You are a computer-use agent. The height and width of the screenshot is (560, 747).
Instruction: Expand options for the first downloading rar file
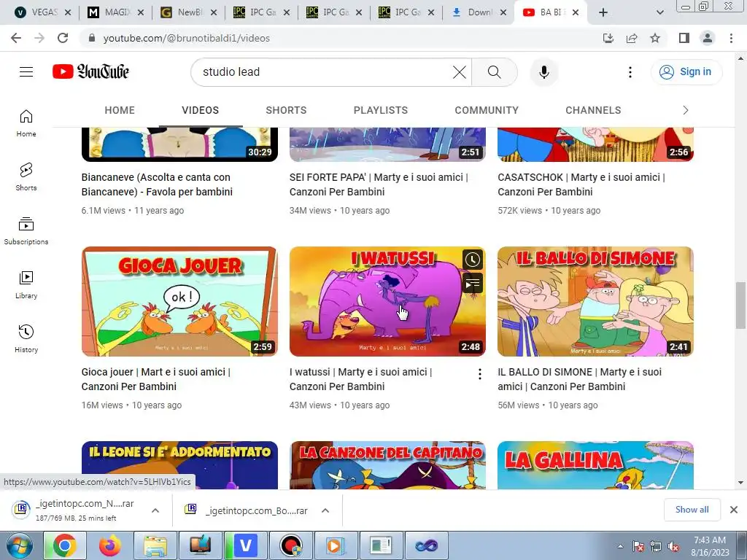click(155, 510)
